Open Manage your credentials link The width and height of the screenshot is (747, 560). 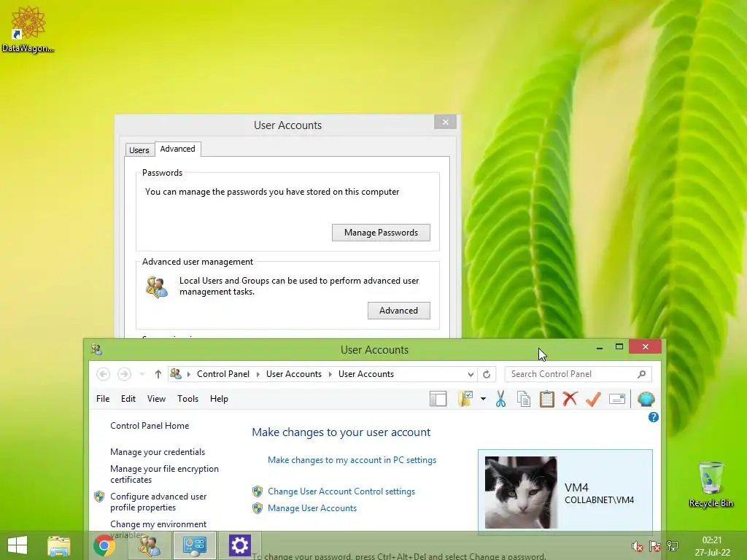(158, 452)
